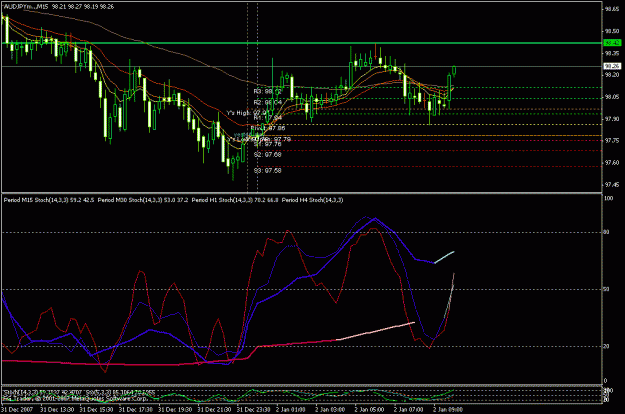Viewport: 625px width, 414px height.
Task: Click the 98.50 price axis label
Action: coord(612,31)
